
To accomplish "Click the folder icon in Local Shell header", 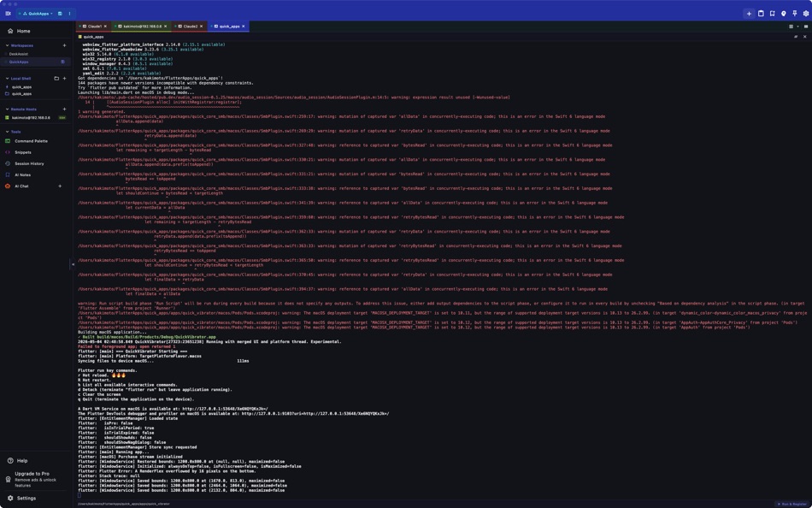I will pos(56,79).
